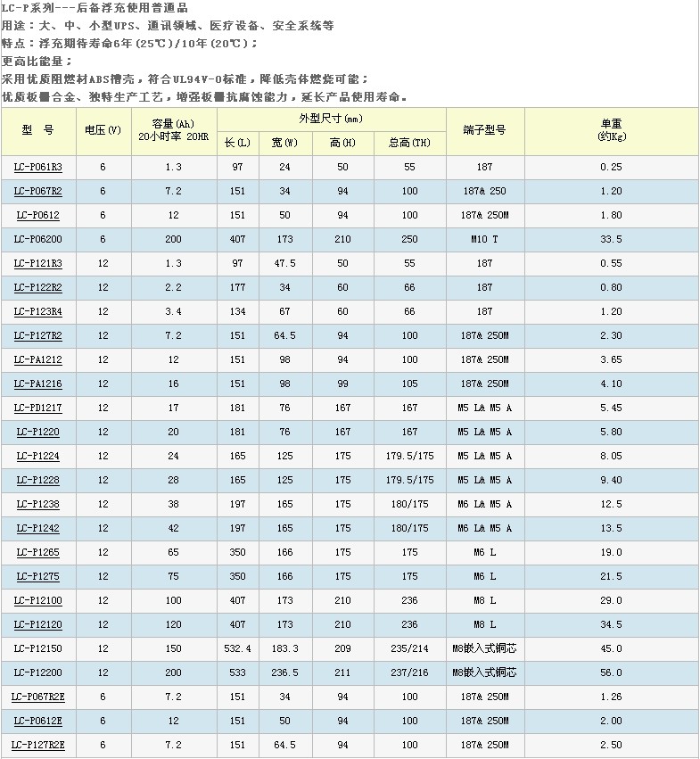Select the LC-P12120 model link

click(37, 624)
